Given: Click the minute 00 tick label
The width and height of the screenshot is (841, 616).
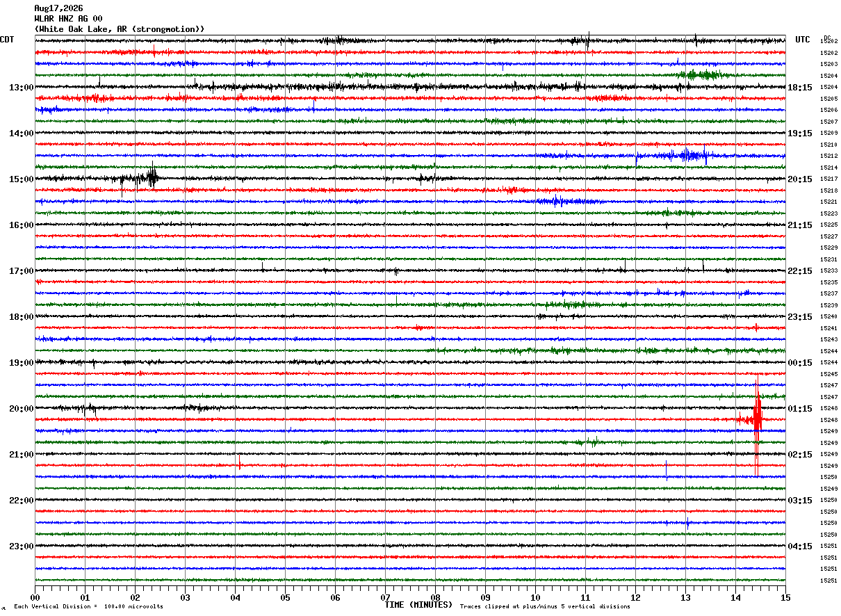Looking at the screenshot, I should pos(35,597).
